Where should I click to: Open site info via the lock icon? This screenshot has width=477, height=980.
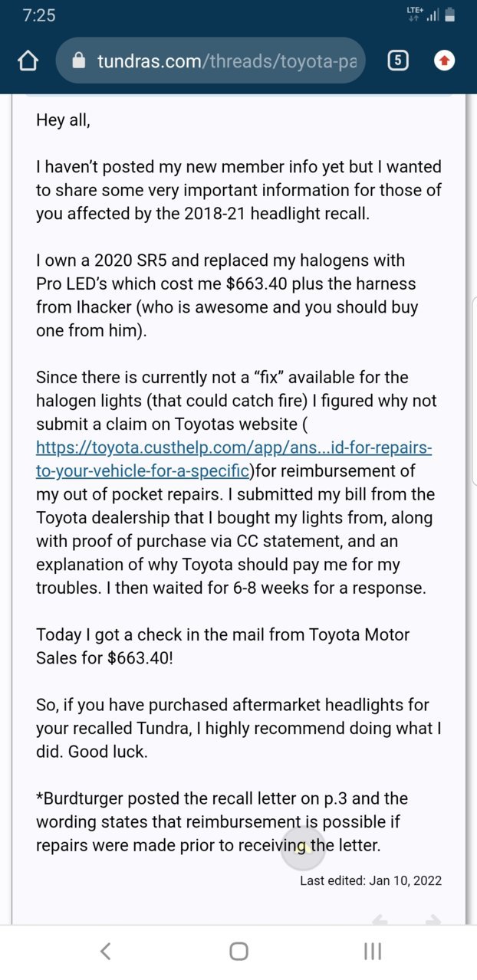(x=78, y=61)
